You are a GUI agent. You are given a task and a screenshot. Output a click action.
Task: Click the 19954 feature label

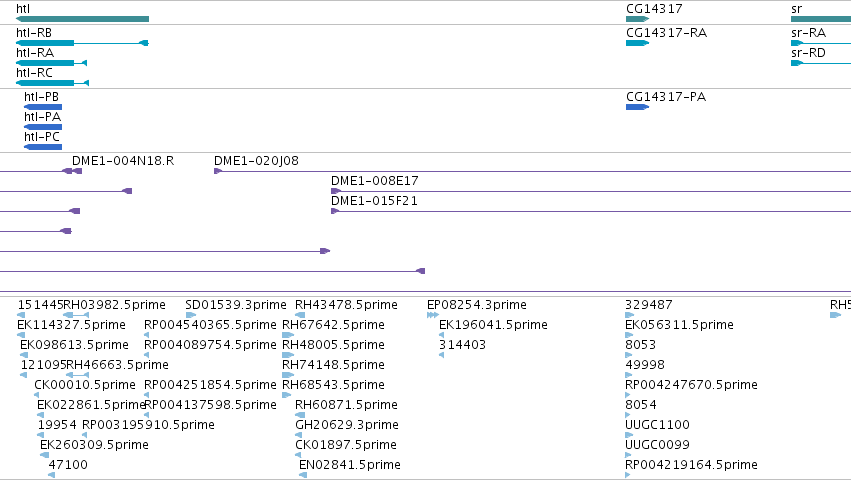click(57, 425)
